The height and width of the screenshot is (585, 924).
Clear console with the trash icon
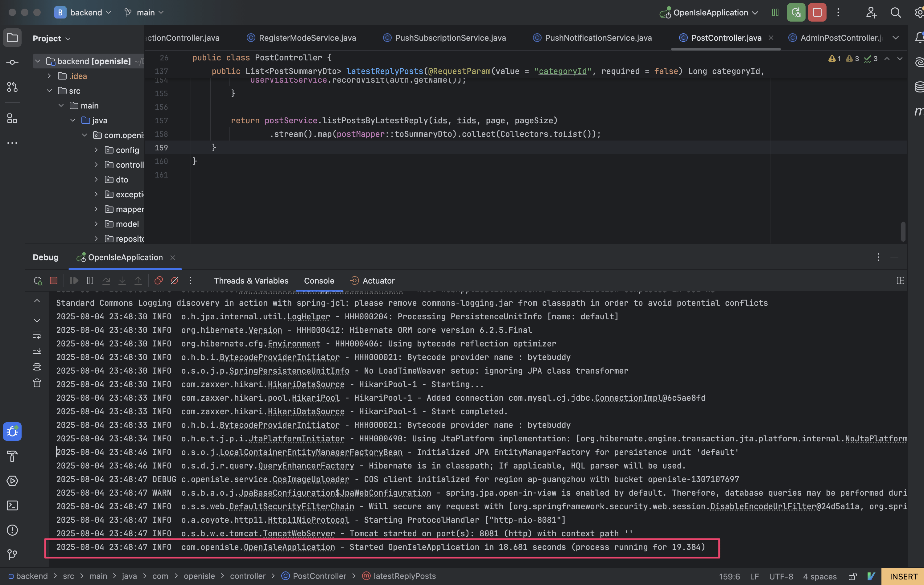(x=37, y=383)
